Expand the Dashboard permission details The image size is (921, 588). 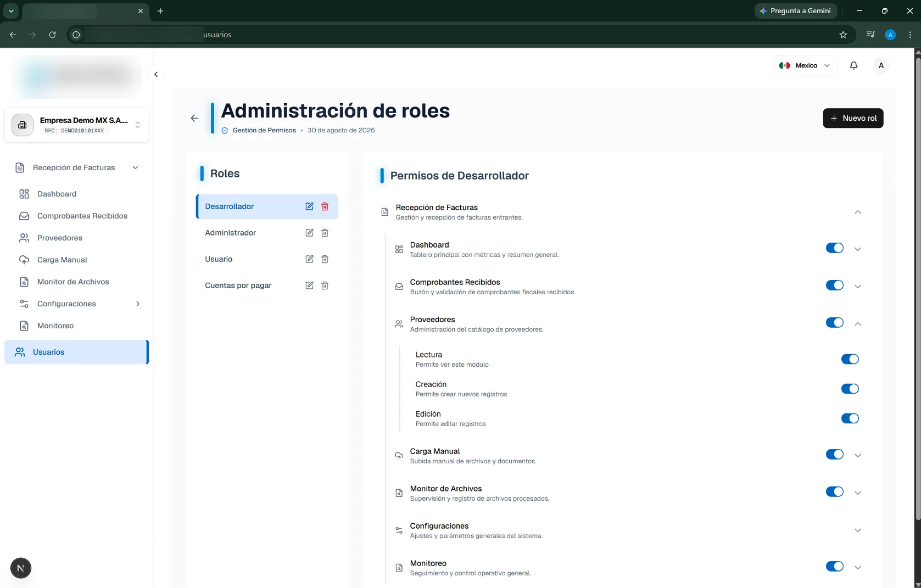857,249
